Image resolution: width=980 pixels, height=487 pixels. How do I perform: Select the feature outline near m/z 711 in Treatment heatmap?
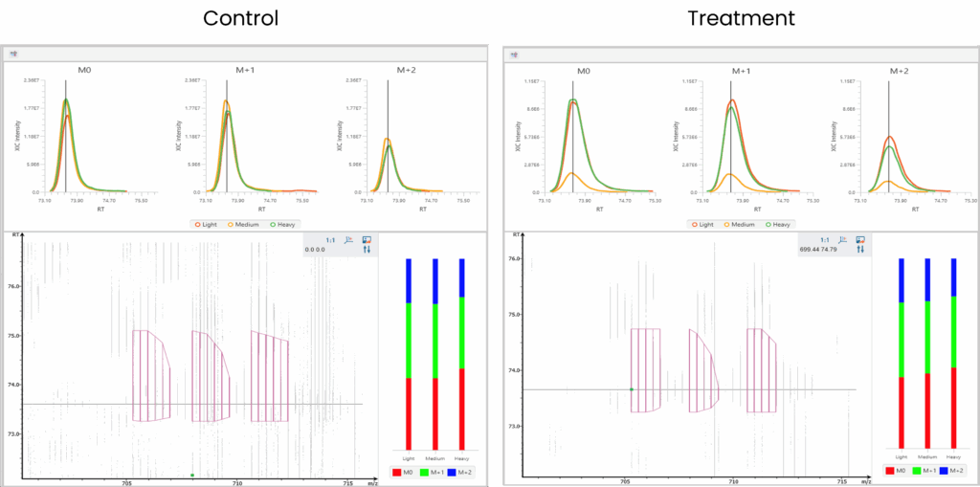(761, 370)
